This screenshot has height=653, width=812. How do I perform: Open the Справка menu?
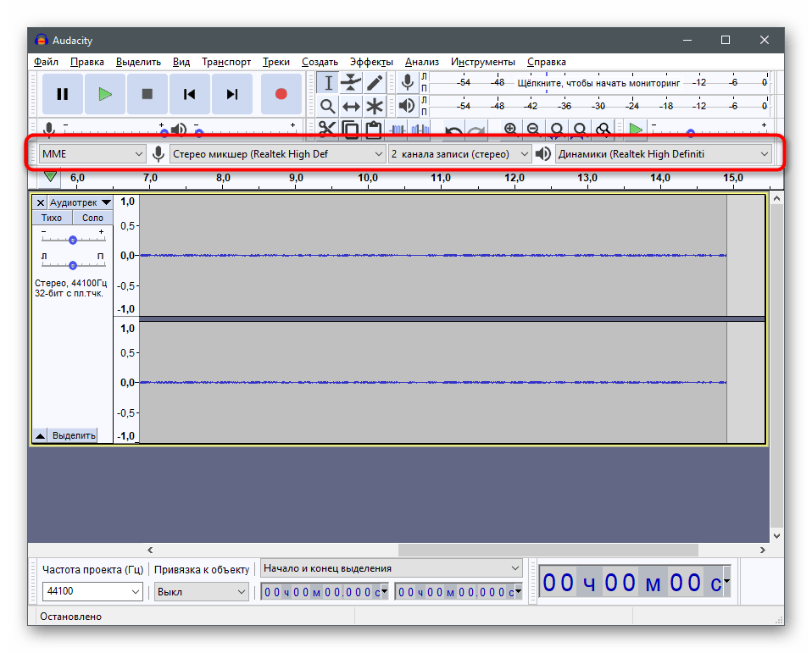click(x=547, y=62)
